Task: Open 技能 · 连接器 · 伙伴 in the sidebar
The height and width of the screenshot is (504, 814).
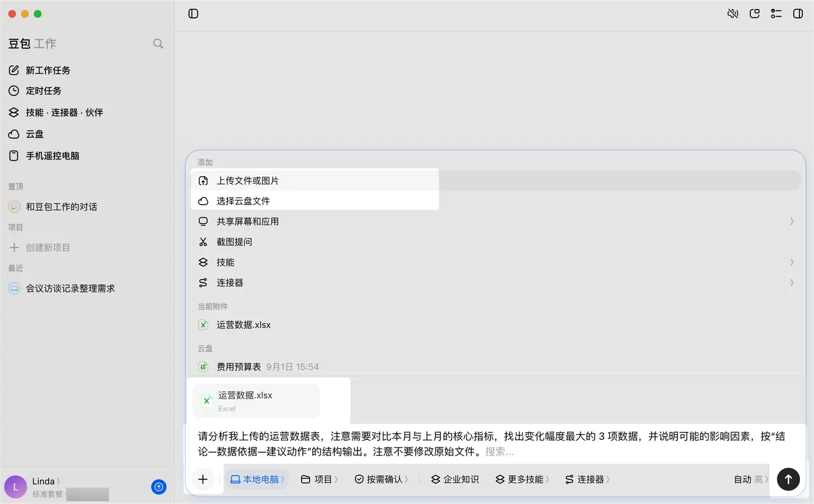Action: [87, 112]
